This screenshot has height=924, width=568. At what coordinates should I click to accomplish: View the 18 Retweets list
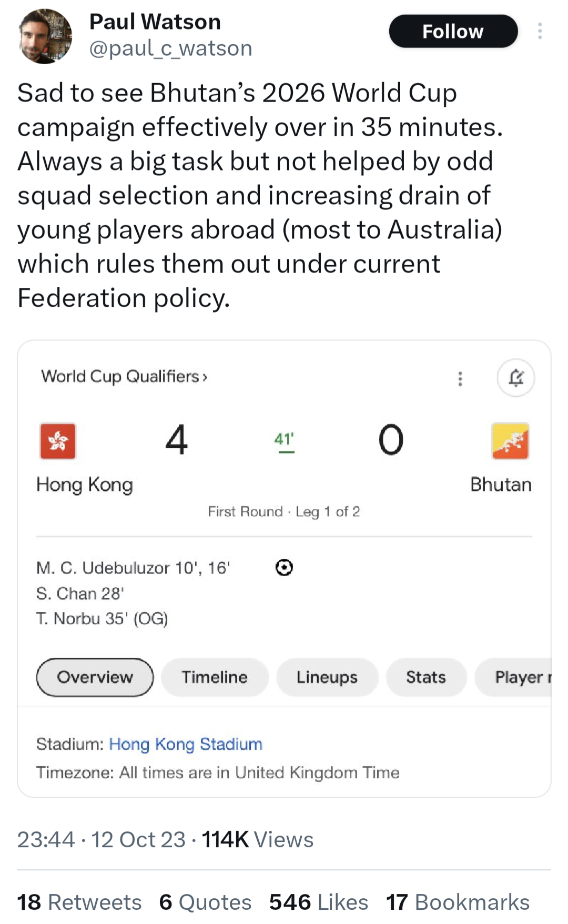[79, 902]
